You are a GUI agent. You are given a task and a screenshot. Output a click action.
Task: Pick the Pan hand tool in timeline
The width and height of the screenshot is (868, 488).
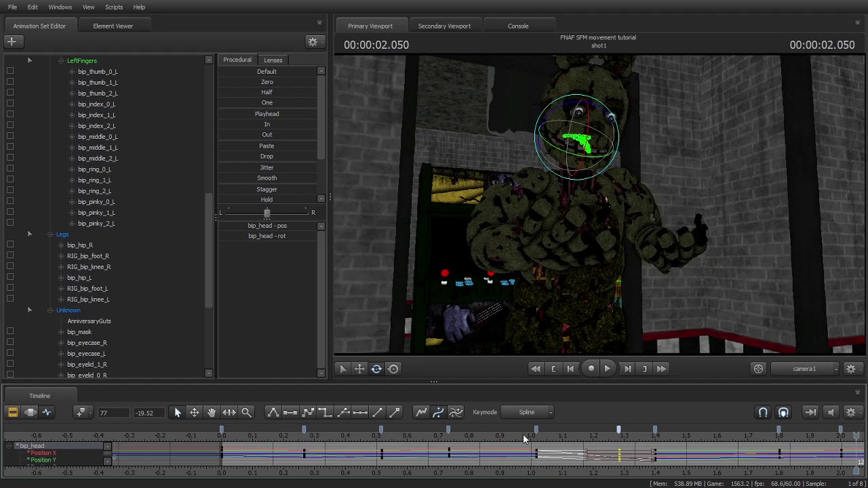(x=212, y=412)
